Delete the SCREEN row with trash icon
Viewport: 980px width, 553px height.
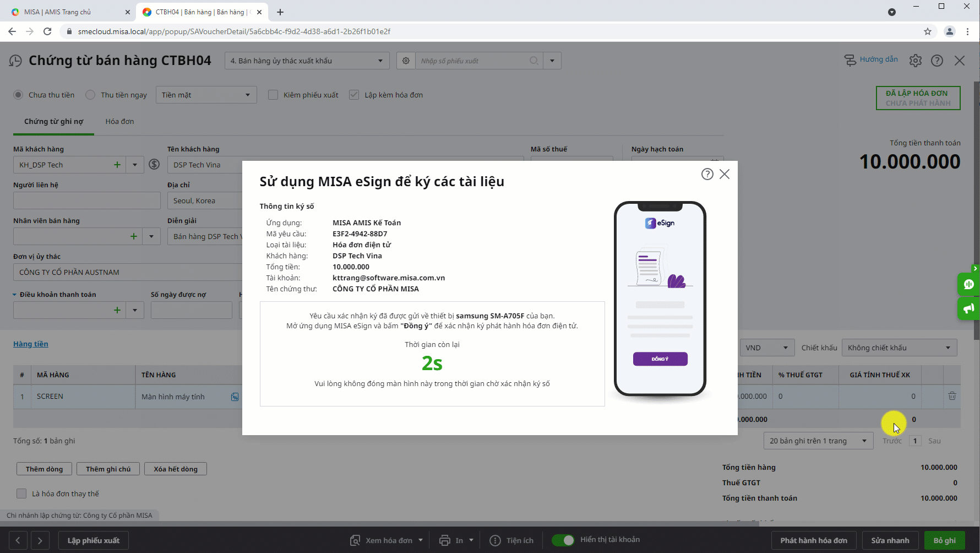(952, 396)
